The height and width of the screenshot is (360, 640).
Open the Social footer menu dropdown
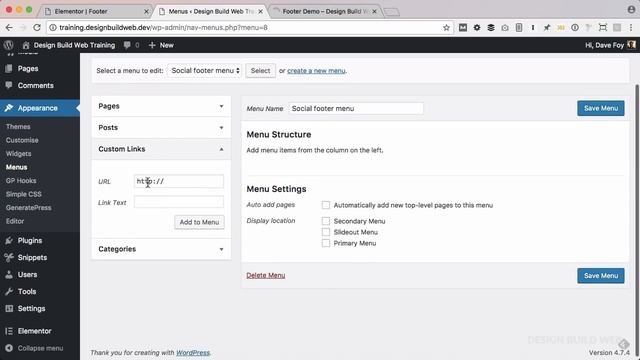click(x=204, y=71)
